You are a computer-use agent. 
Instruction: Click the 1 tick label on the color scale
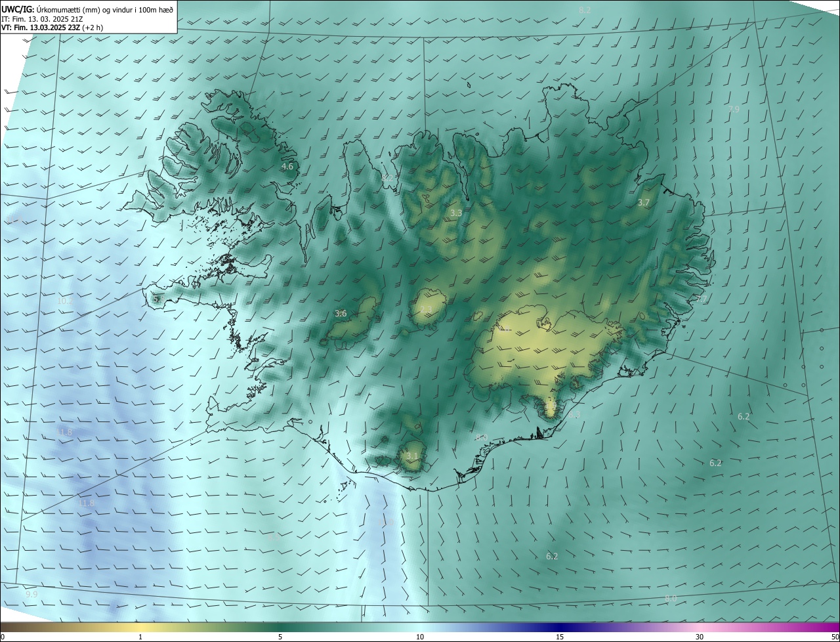point(140,637)
